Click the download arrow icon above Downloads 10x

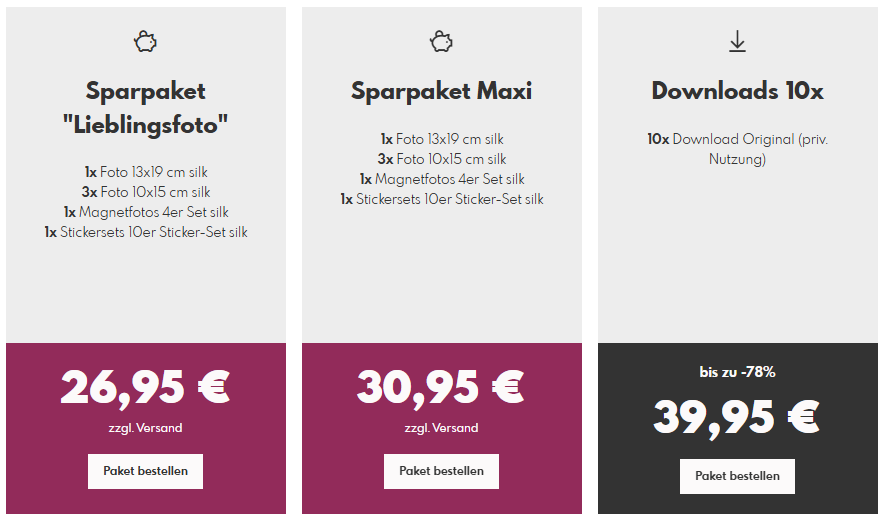tap(737, 41)
